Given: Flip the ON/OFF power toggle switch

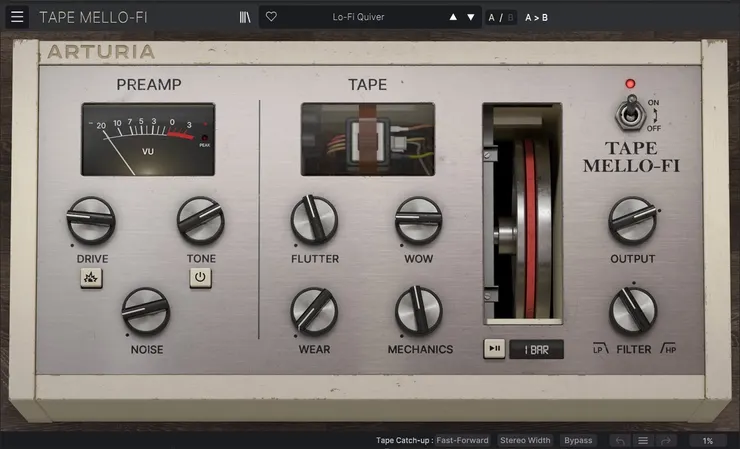Looking at the screenshot, I should [630, 115].
